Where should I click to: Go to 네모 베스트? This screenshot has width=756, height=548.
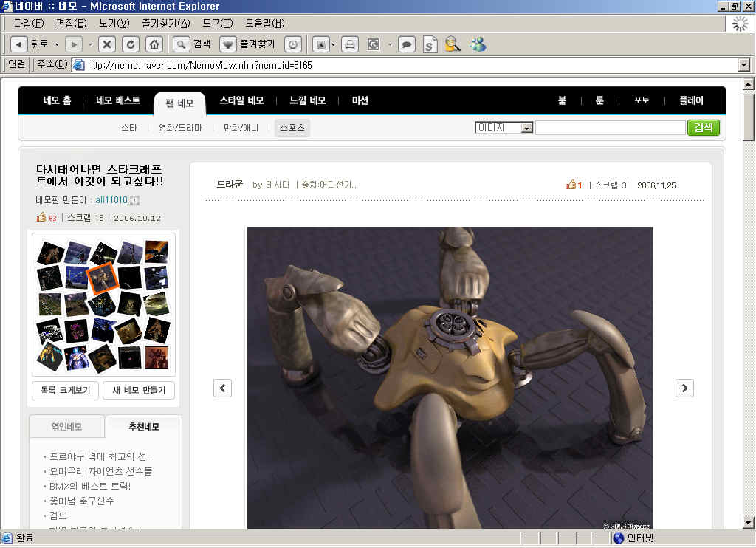coord(118,100)
